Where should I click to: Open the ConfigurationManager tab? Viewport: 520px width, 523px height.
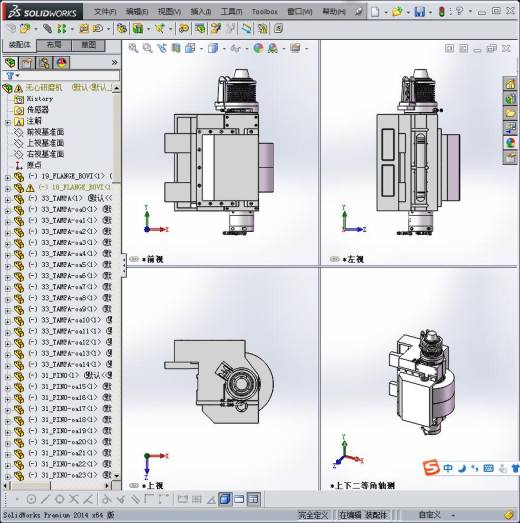(44, 63)
